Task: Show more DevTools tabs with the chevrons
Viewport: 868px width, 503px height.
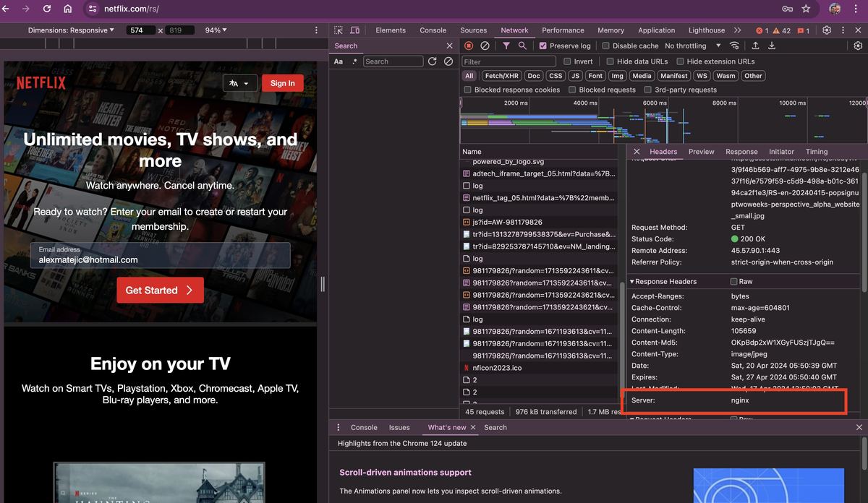Action: (737, 30)
